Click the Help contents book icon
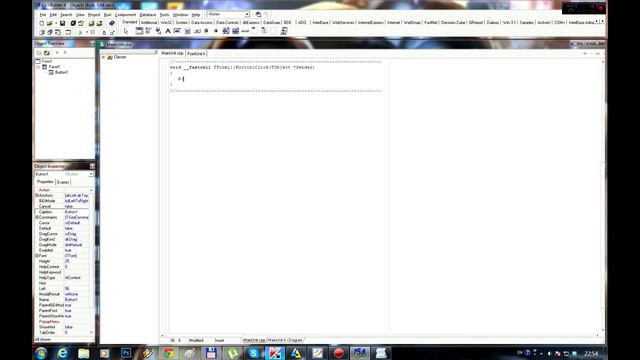The height and width of the screenshot is (360, 640). coord(111,23)
